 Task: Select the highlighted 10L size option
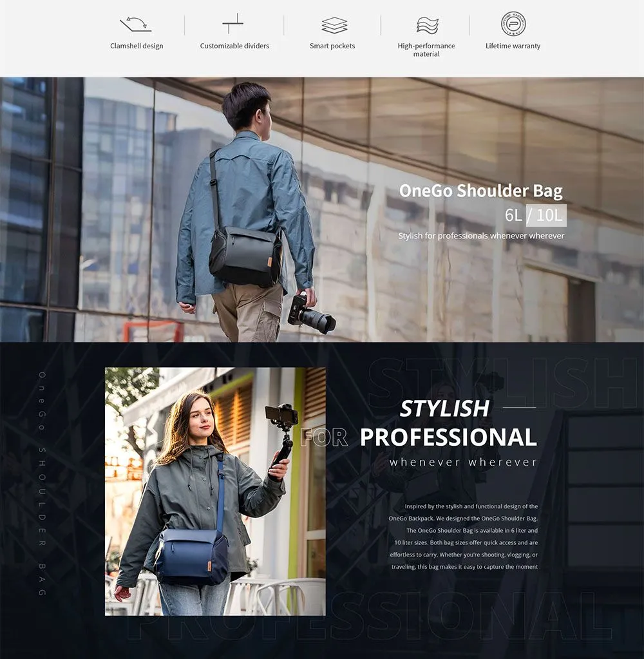click(547, 215)
